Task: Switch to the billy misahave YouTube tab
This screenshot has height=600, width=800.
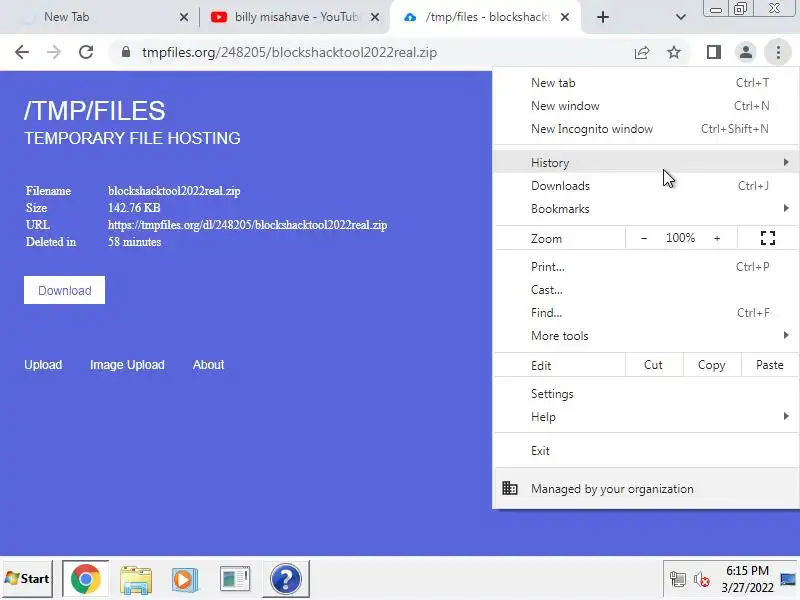Action: tap(293, 17)
